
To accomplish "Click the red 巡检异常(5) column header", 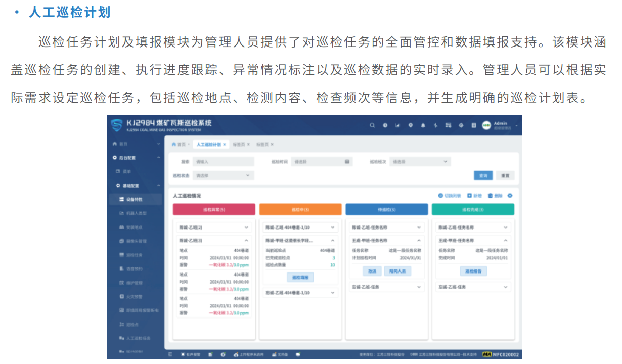I will [214, 209].
